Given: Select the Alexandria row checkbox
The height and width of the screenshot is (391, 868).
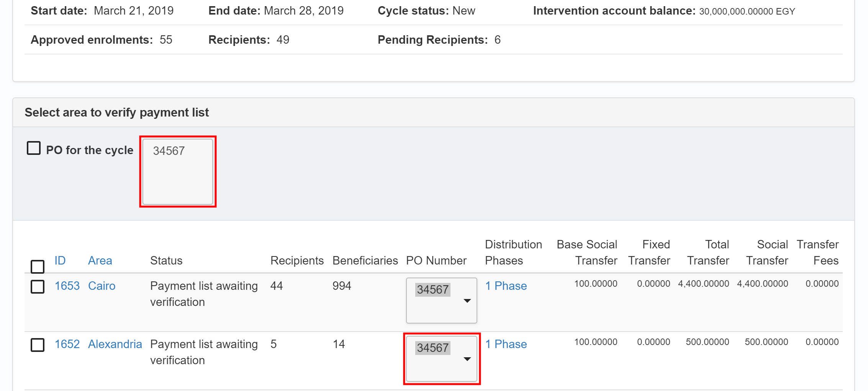Looking at the screenshot, I should pyautogui.click(x=38, y=345).
